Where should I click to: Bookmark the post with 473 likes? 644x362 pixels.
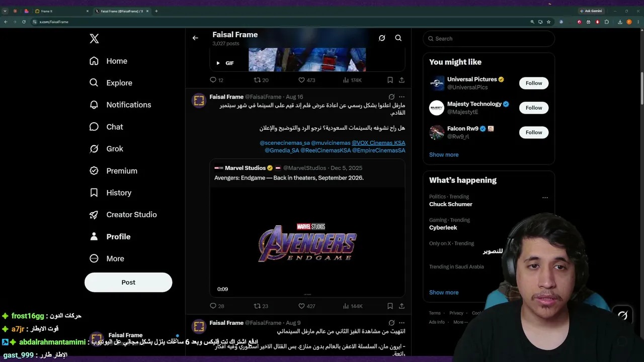(390, 80)
